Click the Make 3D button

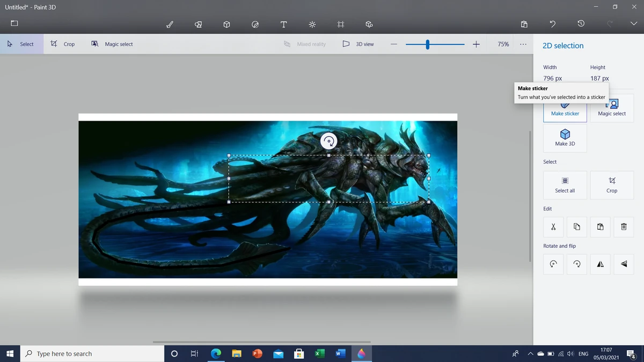(565, 138)
